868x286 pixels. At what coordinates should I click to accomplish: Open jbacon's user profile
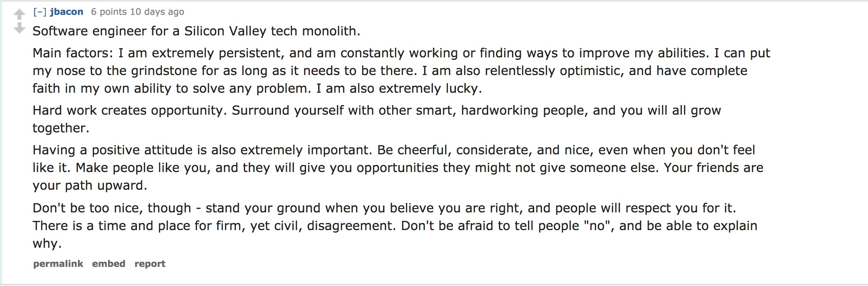(67, 12)
